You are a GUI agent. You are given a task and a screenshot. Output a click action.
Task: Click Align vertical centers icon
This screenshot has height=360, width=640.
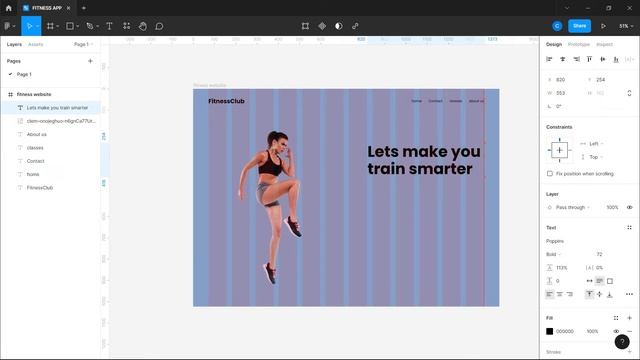coord(602,59)
